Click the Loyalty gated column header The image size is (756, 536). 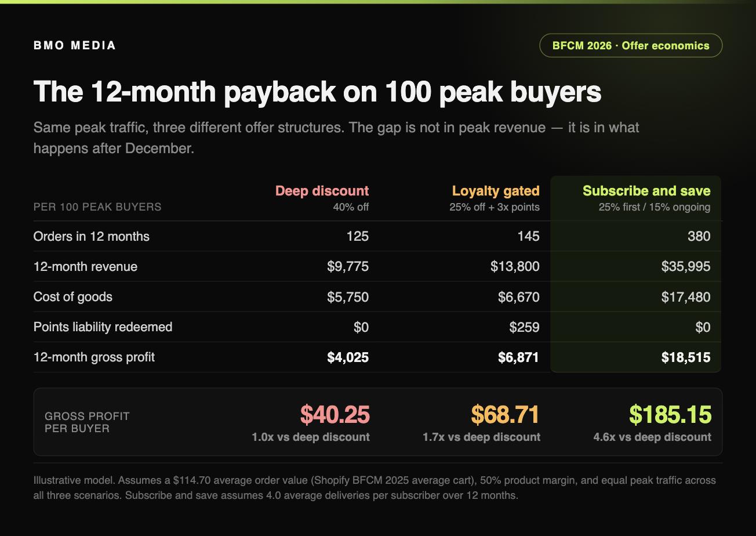coord(496,191)
